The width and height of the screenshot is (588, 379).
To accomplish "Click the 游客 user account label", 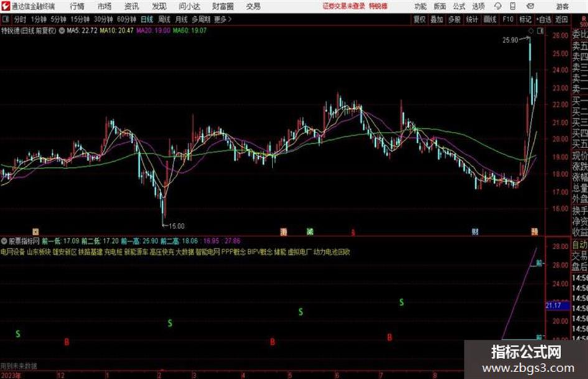I will tap(562, 6).
